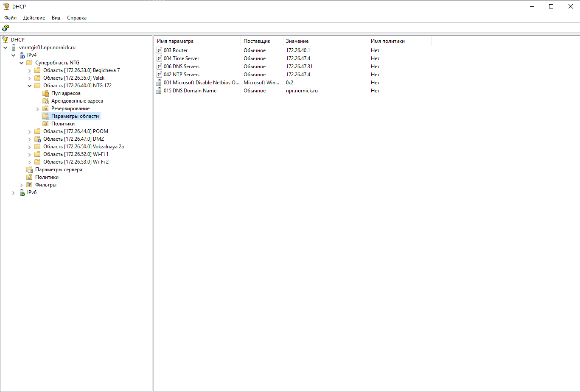The image size is (580, 392).
Task: Collapse scope 172.26.40.0 NTG 172
Action: point(30,86)
